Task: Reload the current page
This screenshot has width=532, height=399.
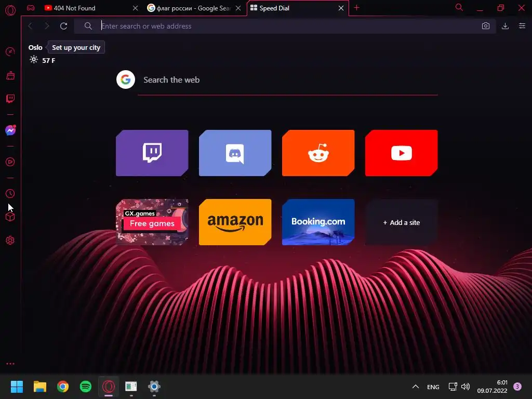Action: (63, 26)
